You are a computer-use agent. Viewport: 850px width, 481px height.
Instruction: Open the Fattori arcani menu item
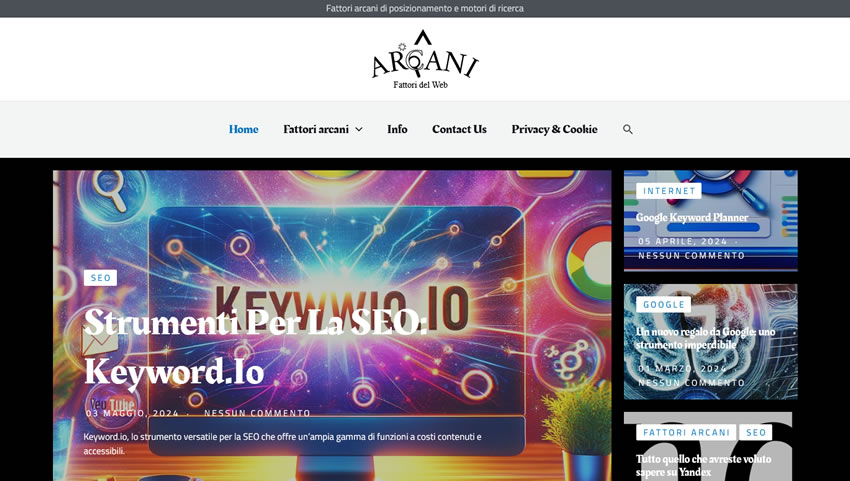[316, 129]
